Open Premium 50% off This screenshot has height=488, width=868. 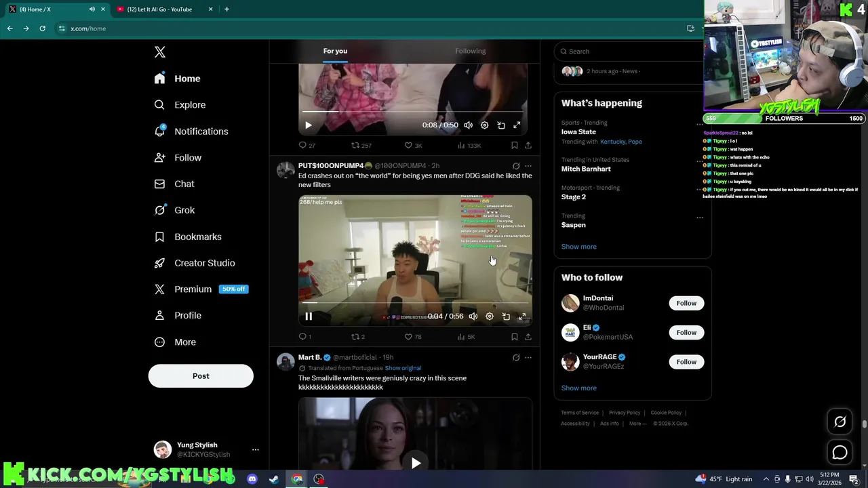click(x=201, y=289)
